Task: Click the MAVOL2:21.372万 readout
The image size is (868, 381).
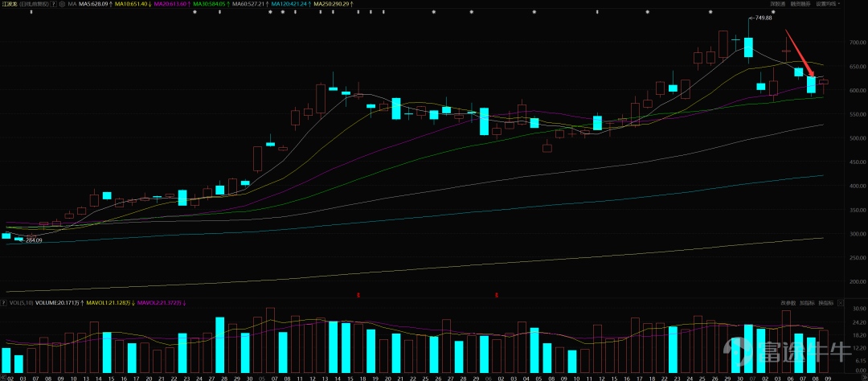Action: pyautogui.click(x=161, y=303)
